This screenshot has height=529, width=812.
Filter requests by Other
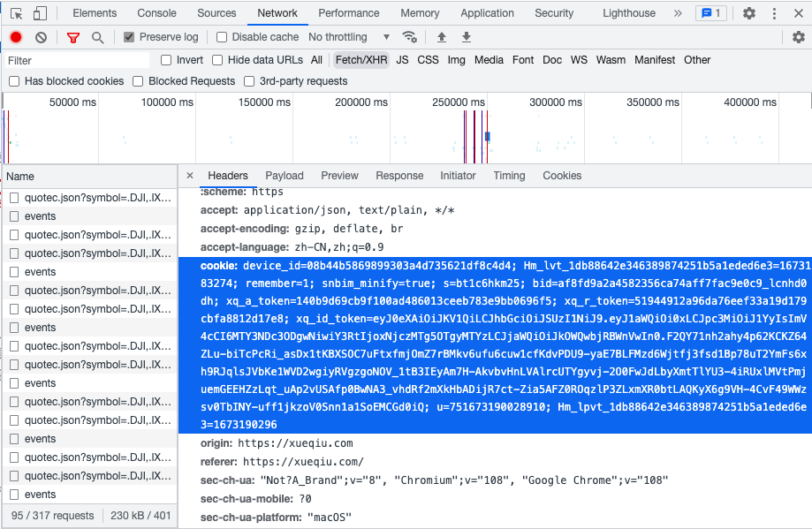(697, 60)
